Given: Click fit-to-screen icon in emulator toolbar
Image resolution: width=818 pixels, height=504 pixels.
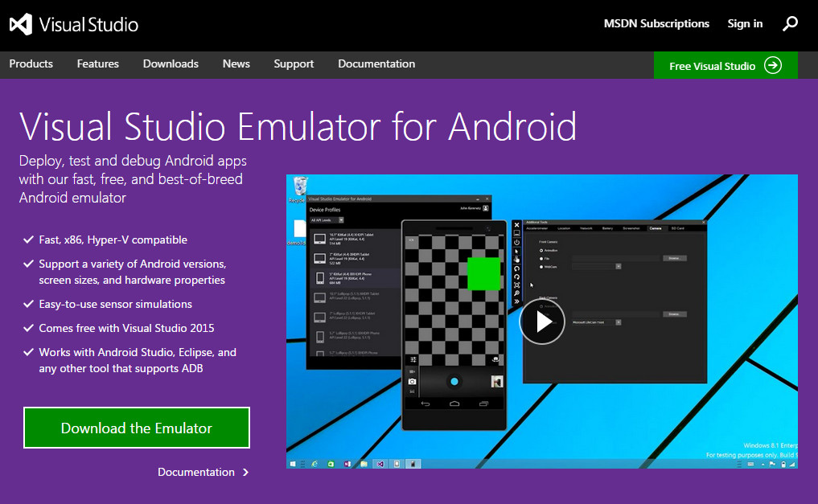Looking at the screenshot, I should point(517,285).
